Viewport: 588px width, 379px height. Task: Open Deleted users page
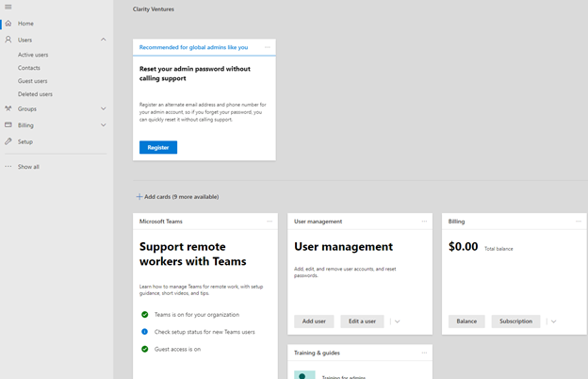point(35,94)
